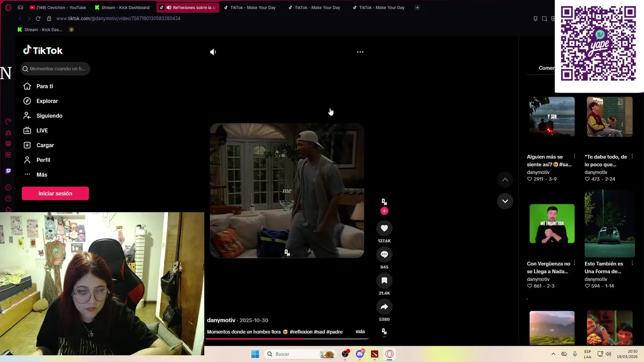Share the video with the arrow icon
The image size is (644, 362).
pyautogui.click(x=384, y=307)
